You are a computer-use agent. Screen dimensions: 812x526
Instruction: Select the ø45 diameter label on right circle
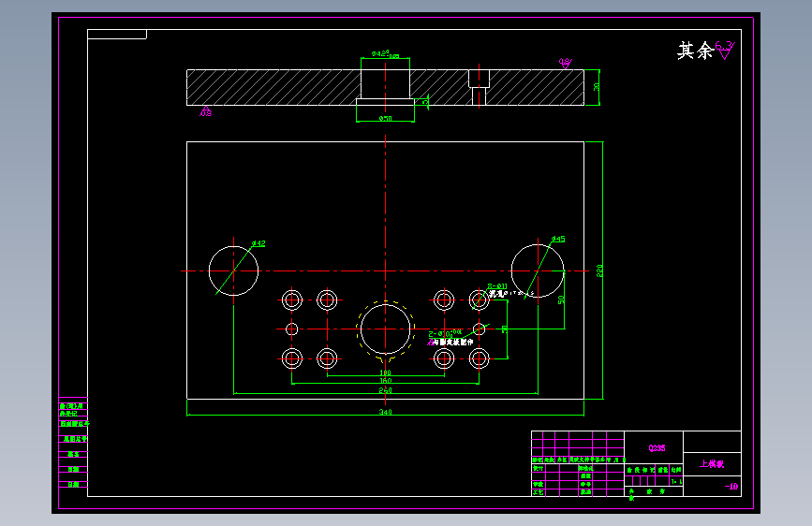coord(558,239)
